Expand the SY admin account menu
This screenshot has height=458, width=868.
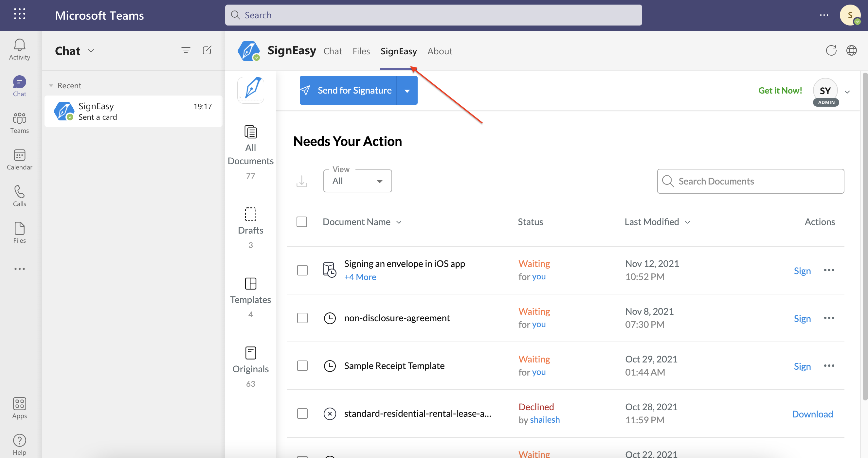click(847, 92)
